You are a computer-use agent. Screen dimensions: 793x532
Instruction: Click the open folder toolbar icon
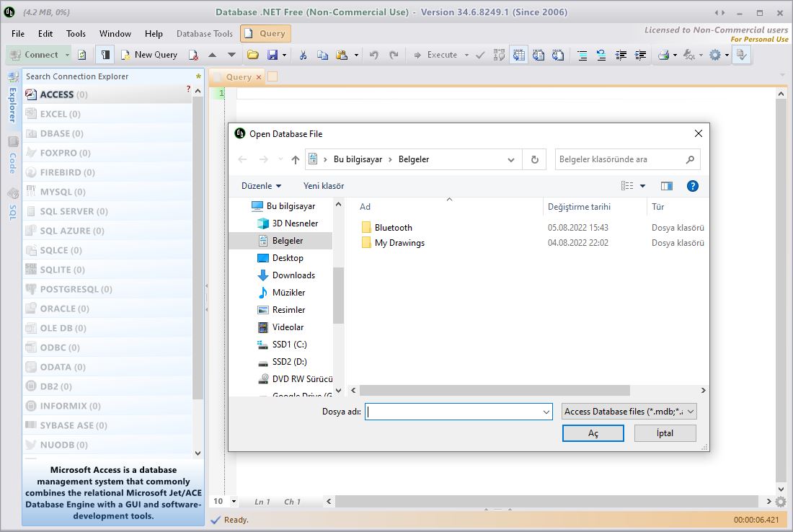click(x=253, y=55)
